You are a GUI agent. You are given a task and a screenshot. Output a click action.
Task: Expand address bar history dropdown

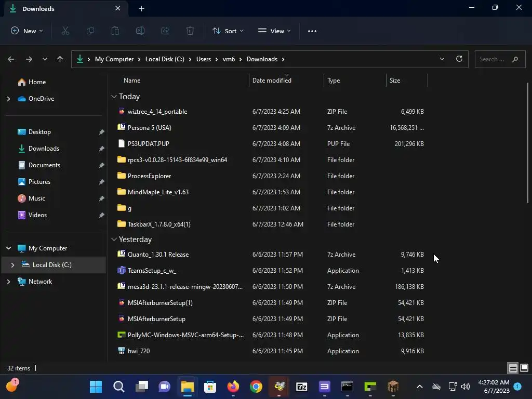click(442, 59)
